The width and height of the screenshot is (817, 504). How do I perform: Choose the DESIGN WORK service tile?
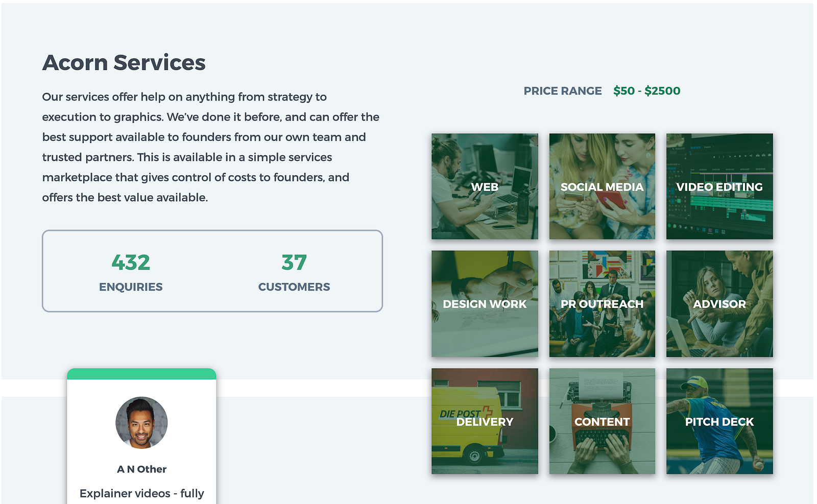pyautogui.click(x=485, y=304)
